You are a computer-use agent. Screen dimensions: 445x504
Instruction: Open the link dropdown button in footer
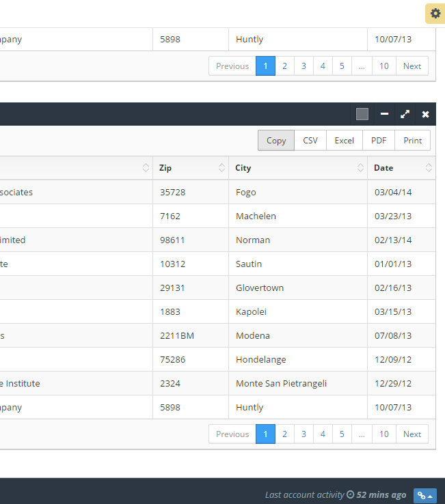424,495
